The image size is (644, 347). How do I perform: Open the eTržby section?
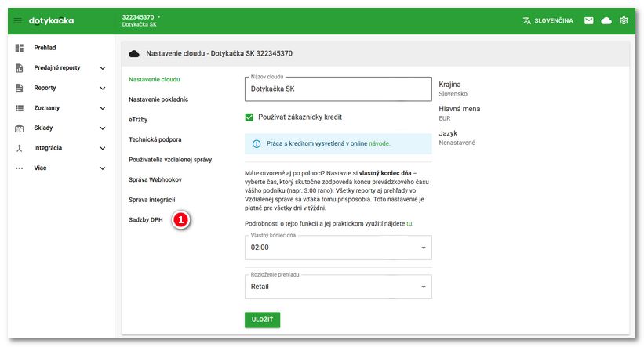tap(138, 120)
